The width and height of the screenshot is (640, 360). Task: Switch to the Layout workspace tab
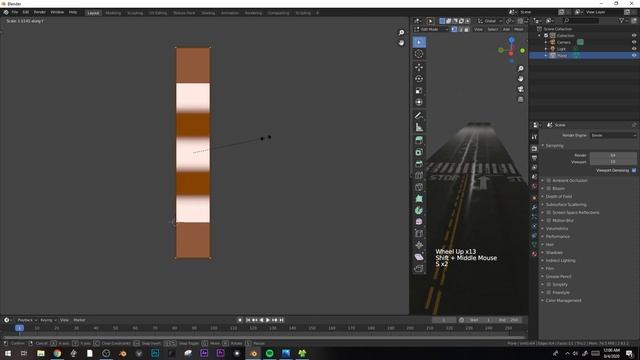[x=93, y=13]
